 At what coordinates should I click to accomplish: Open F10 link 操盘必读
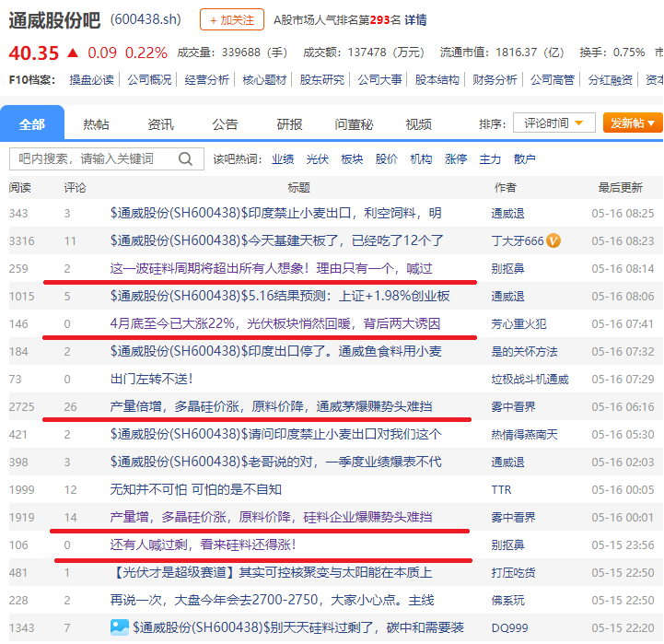(92, 79)
